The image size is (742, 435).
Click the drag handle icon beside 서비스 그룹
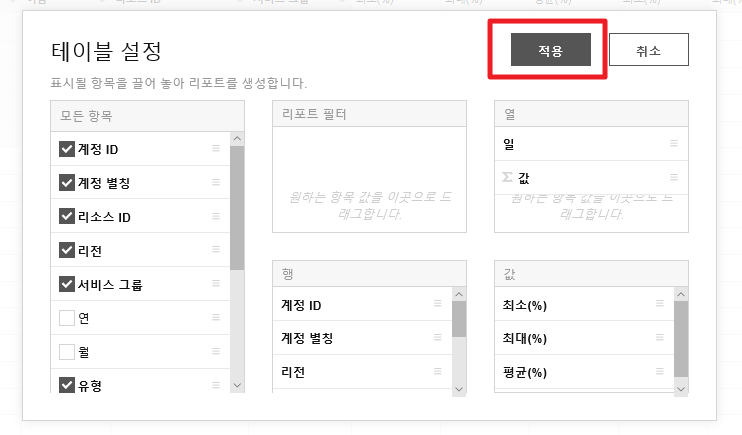pos(216,285)
